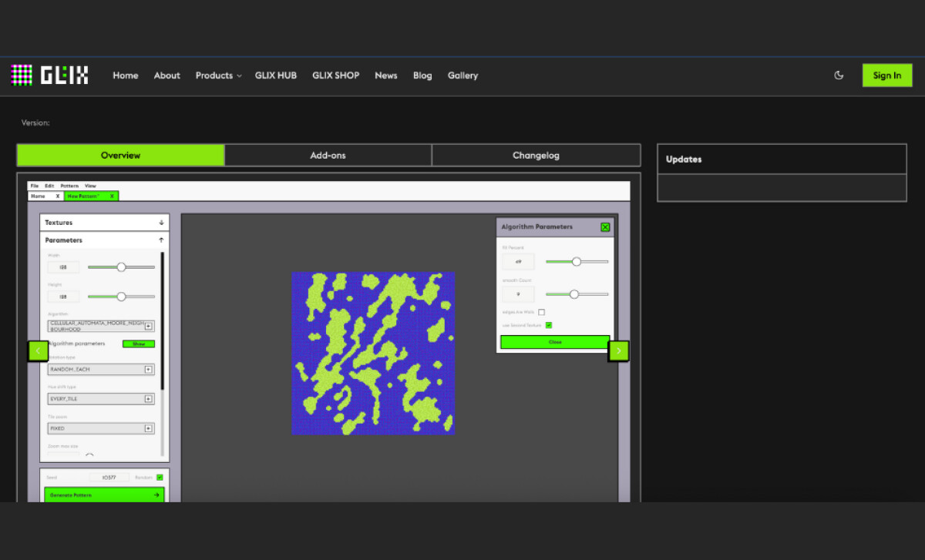The height and width of the screenshot is (560, 925).
Task: Open the Algorithm dropdown
Action: point(101,326)
